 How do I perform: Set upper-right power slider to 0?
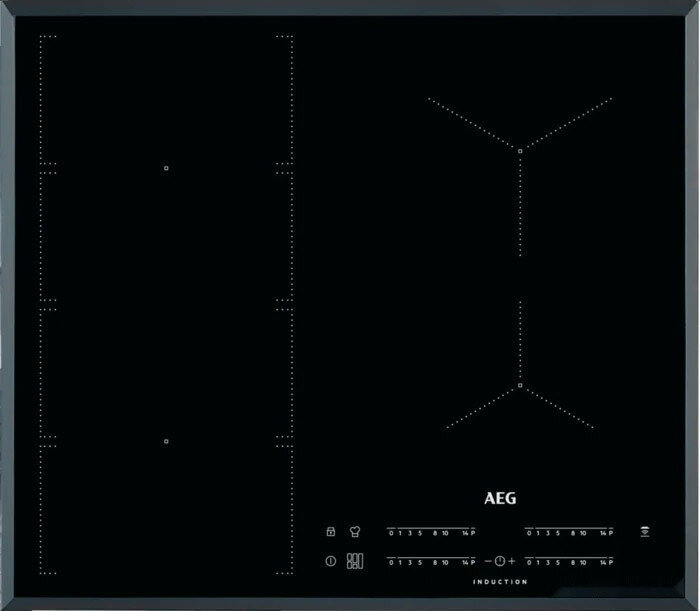coord(529,533)
